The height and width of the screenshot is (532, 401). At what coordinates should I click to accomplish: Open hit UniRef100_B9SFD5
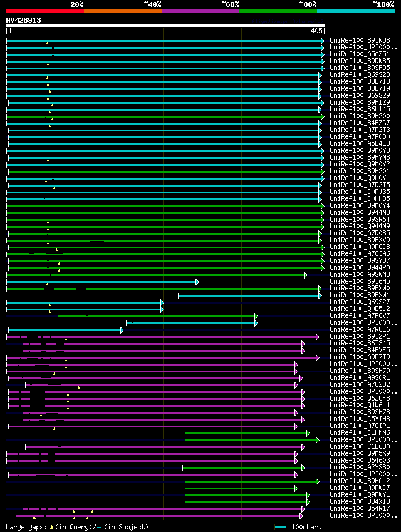pyautogui.click(x=360, y=68)
